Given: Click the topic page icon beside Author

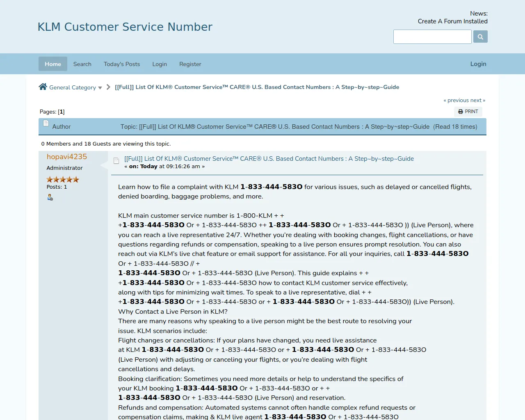Looking at the screenshot, I should (x=46, y=123).
